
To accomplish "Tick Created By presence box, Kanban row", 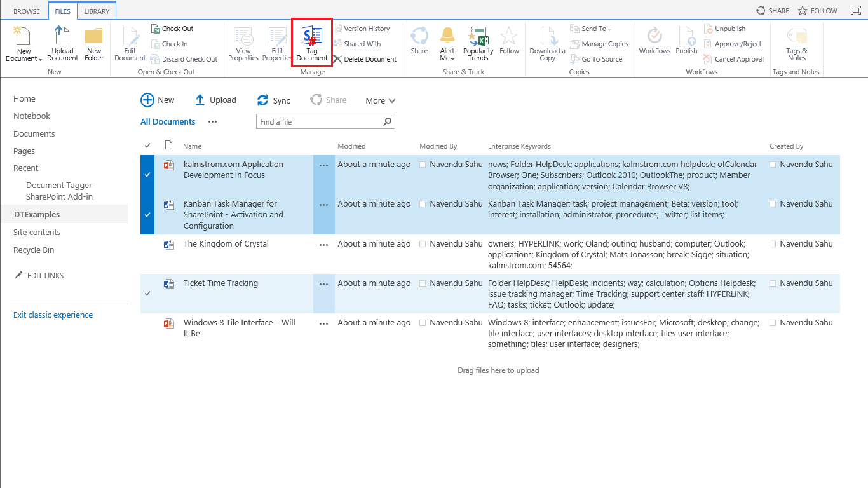I will point(773,204).
